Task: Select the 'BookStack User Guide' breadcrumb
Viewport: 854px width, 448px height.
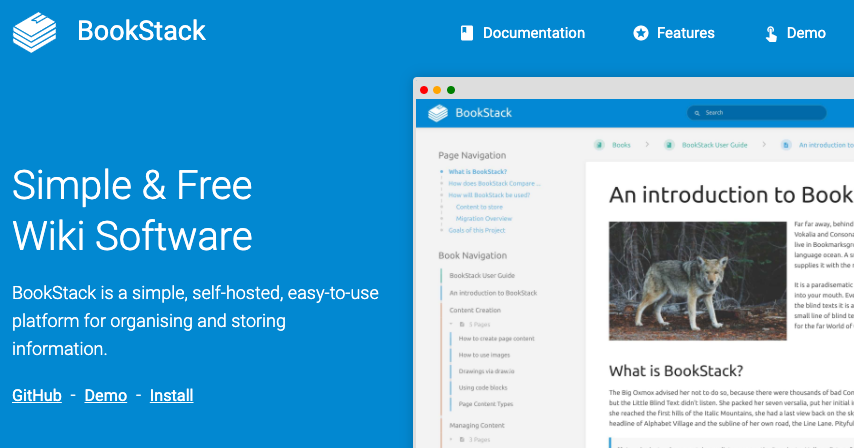Action: pyautogui.click(x=715, y=145)
